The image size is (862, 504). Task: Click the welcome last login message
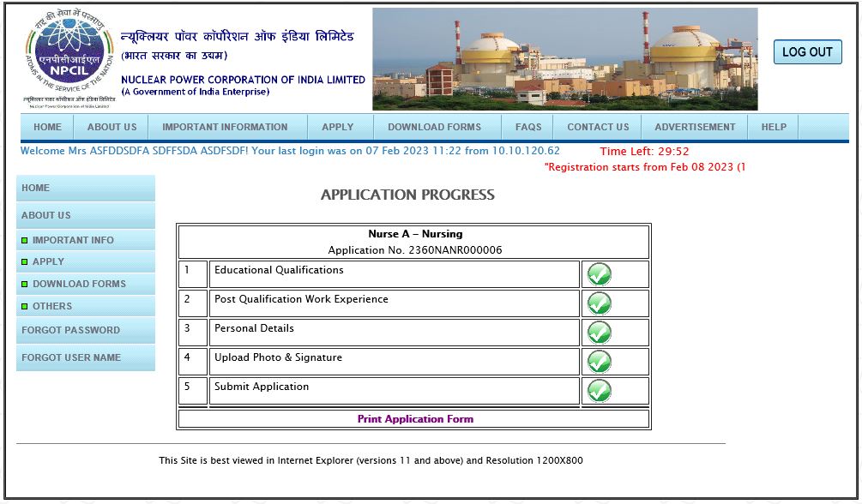(290, 151)
